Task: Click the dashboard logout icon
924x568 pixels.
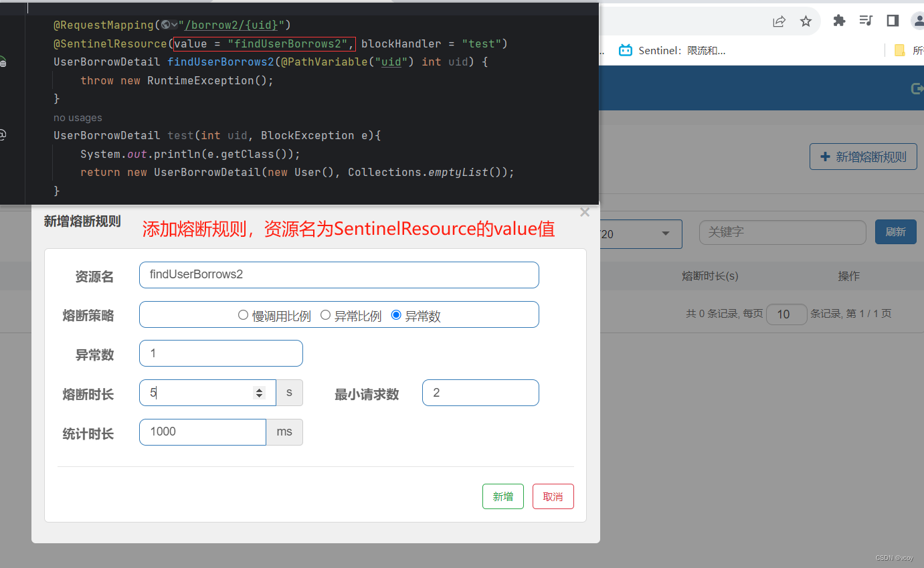Action: point(917,88)
